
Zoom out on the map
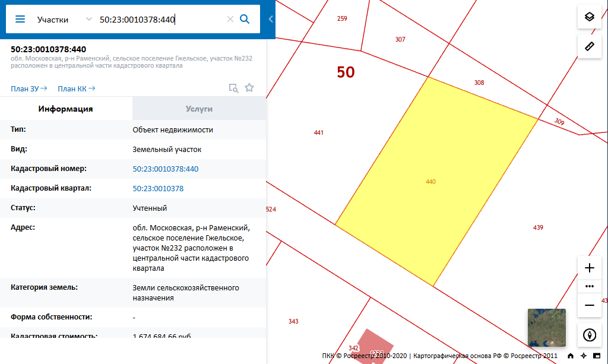click(589, 305)
